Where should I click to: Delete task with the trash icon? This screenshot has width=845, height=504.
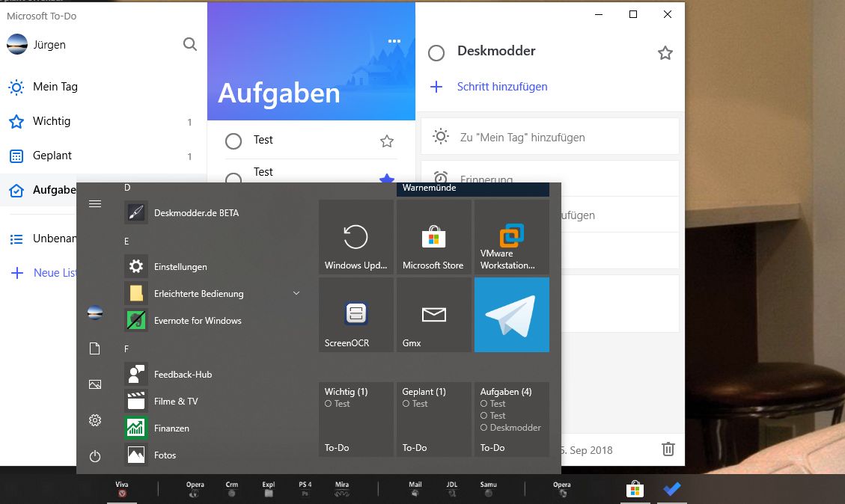[x=668, y=449]
